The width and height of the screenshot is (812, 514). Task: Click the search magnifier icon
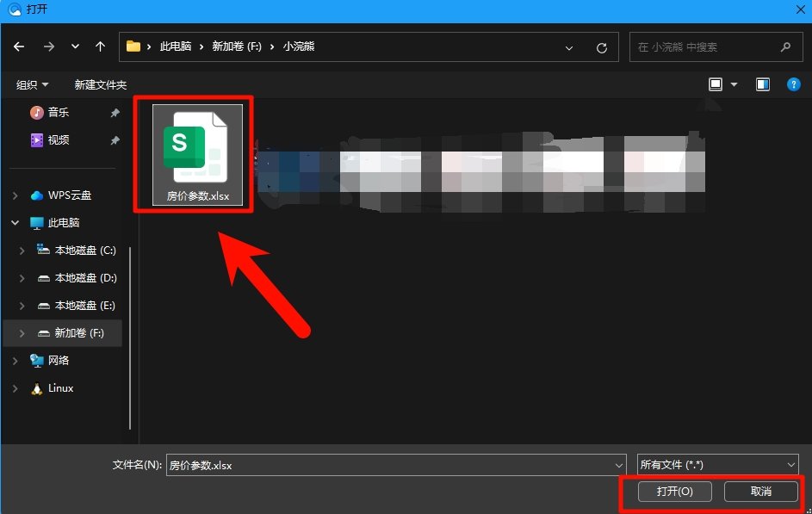(x=785, y=46)
